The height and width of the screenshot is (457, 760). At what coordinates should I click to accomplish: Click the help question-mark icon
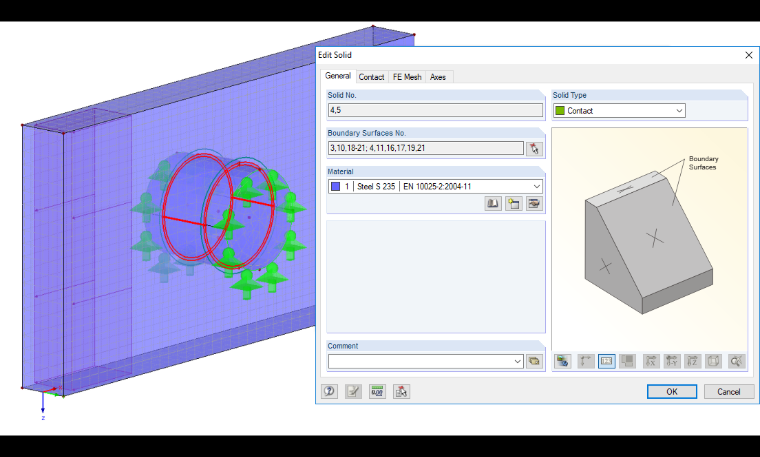point(330,391)
